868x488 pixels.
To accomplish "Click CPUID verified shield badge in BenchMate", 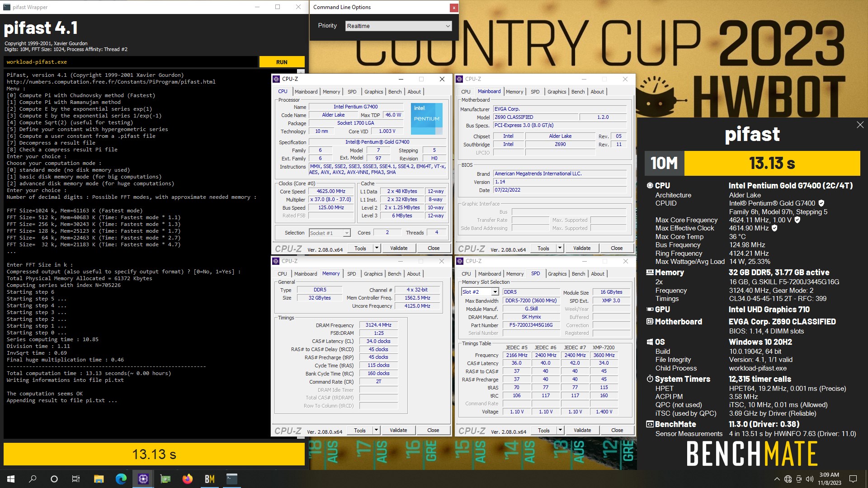I will 821,203.
